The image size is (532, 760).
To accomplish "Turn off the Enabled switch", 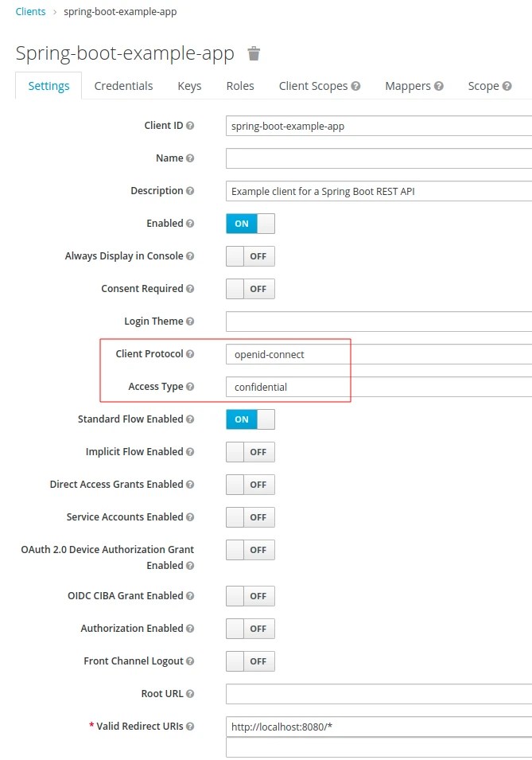I will [250, 224].
